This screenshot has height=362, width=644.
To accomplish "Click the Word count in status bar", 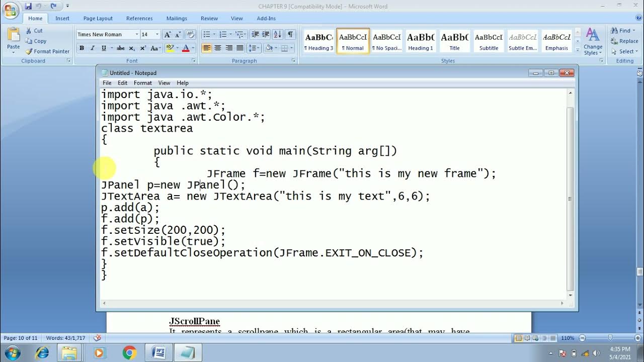I will pyautogui.click(x=65, y=338).
